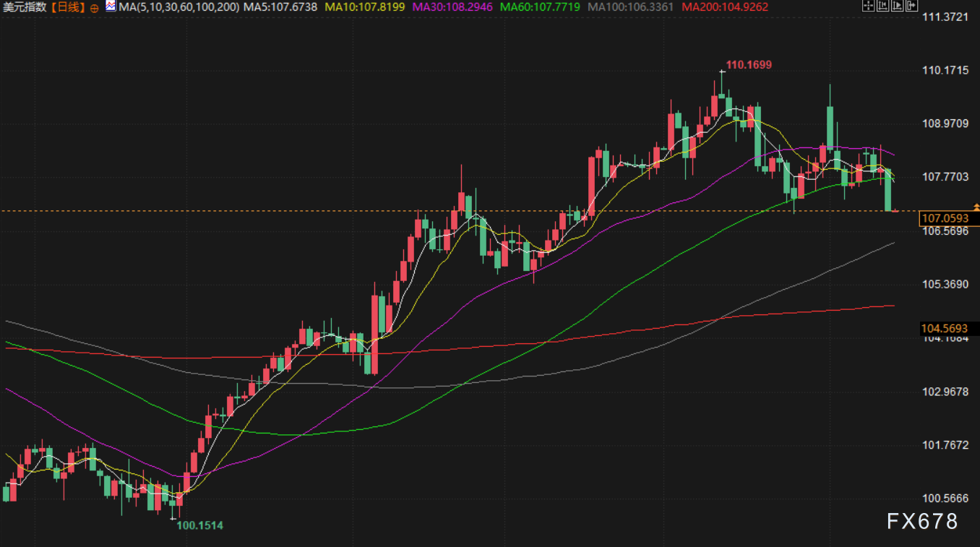Toggle the MA5 line legend label
Screen dimensions: 980x547
pyautogui.click(x=280, y=7)
